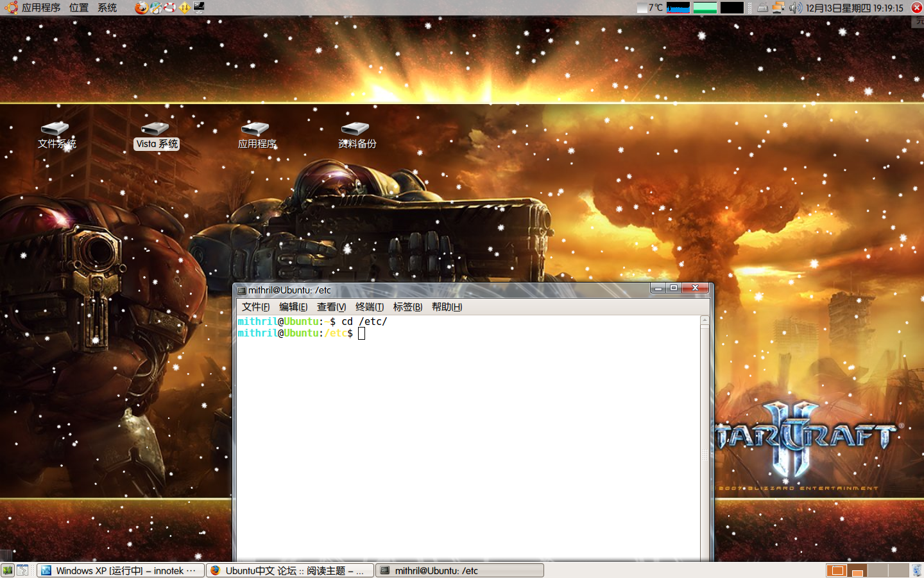Open the green memory usage monitor graph
924x578 pixels.
[705, 8]
